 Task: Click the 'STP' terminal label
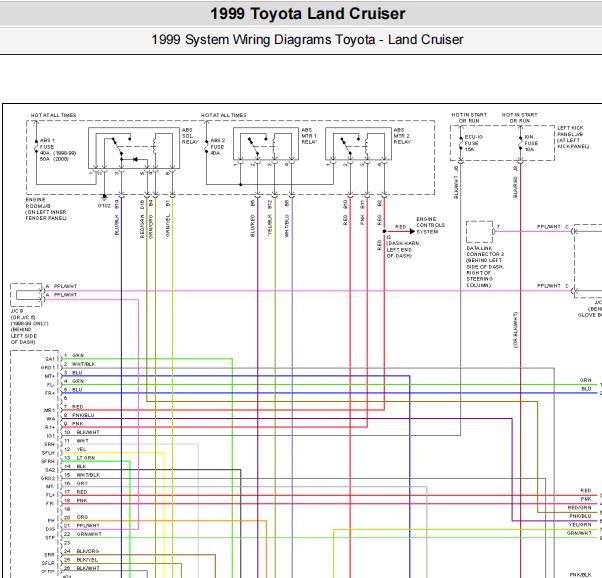tap(50, 538)
